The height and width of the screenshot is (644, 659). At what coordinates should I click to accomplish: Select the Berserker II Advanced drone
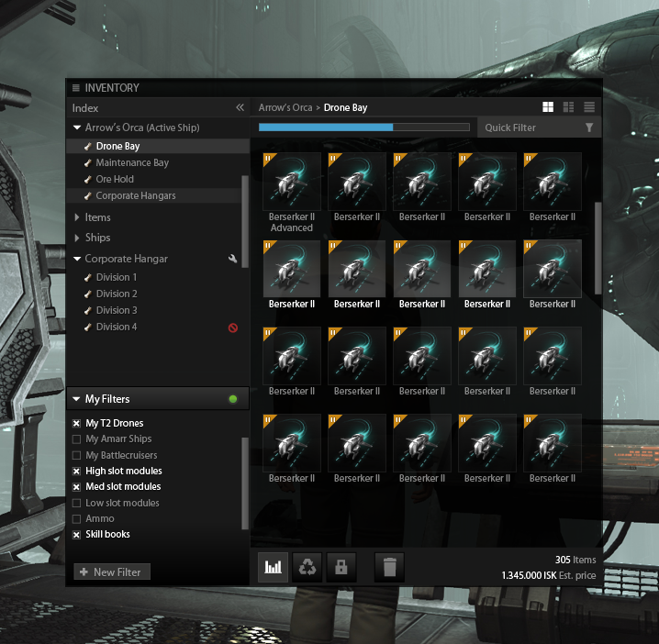click(x=292, y=194)
